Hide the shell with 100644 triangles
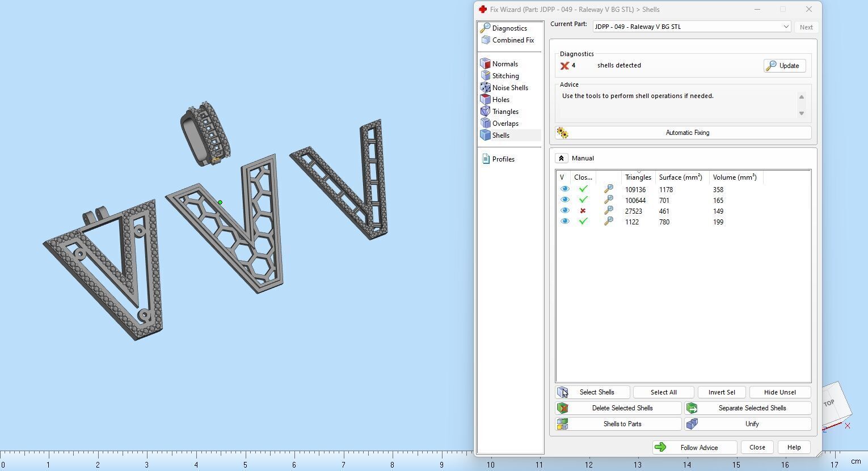The image size is (868, 471). [x=564, y=200]
